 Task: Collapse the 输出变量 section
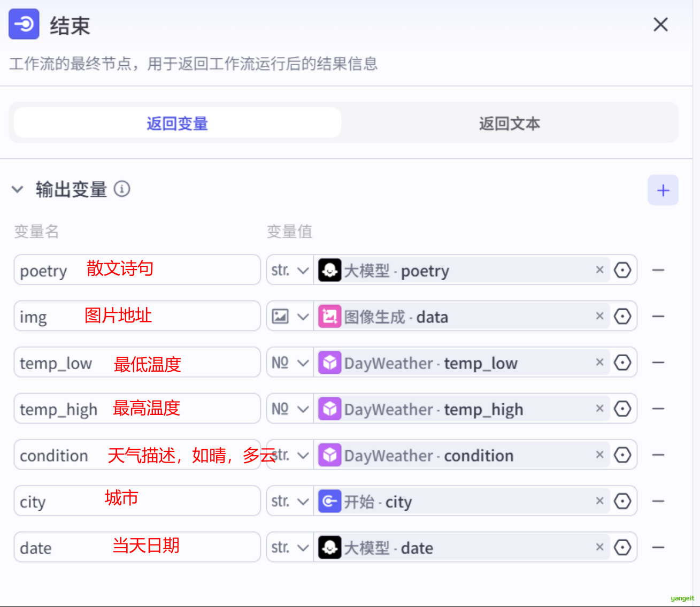[x=18, y=189]
